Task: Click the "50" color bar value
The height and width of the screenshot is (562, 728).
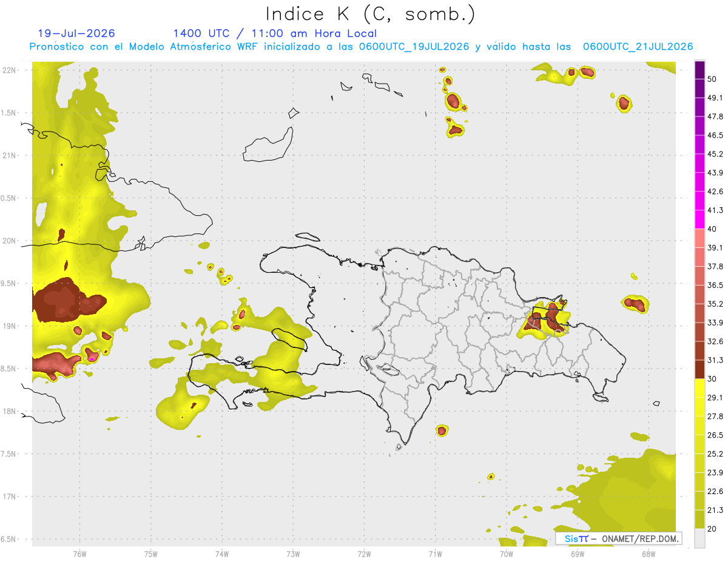Action: tap(713, 79)
